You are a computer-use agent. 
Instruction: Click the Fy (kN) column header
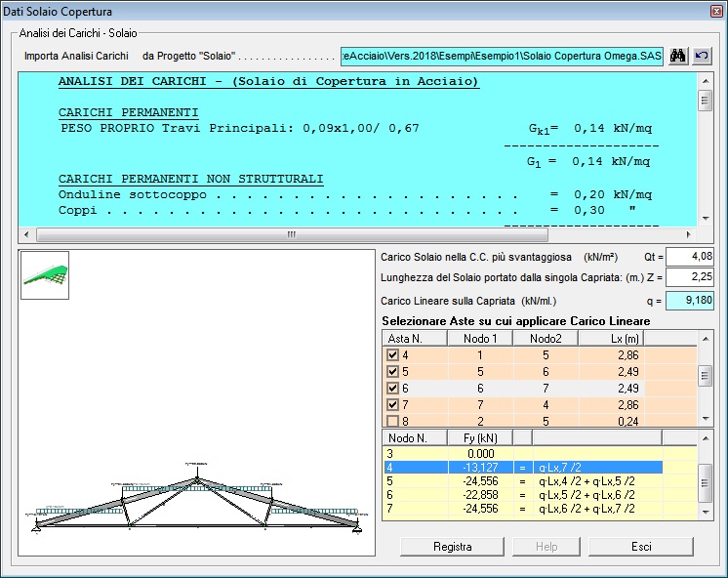480,438
